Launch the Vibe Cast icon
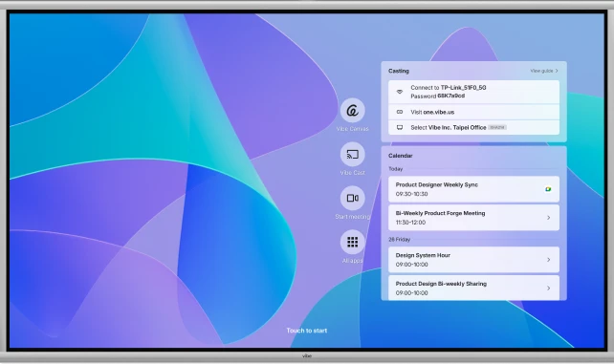 352,155
